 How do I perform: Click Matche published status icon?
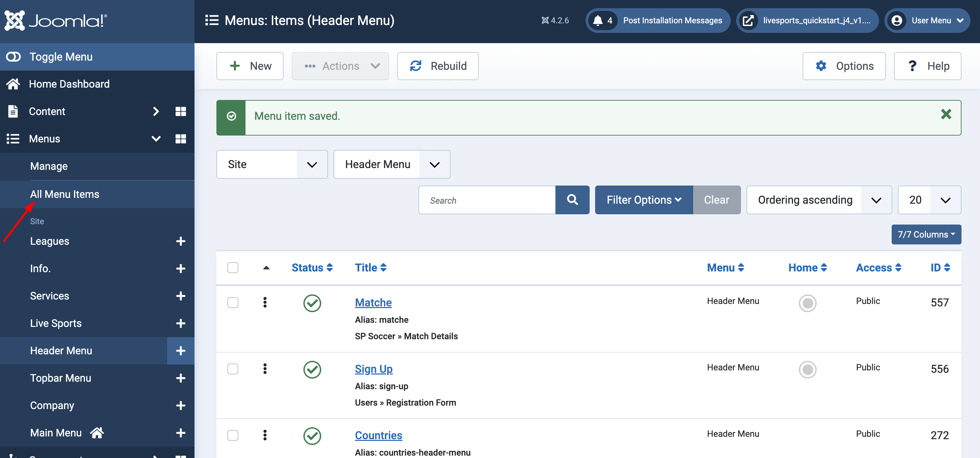click(312, 303)
